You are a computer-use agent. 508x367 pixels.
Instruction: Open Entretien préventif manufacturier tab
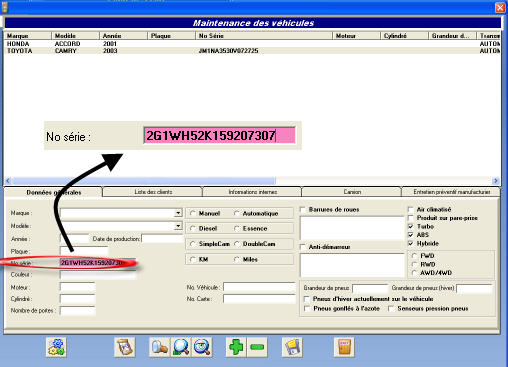451,192
